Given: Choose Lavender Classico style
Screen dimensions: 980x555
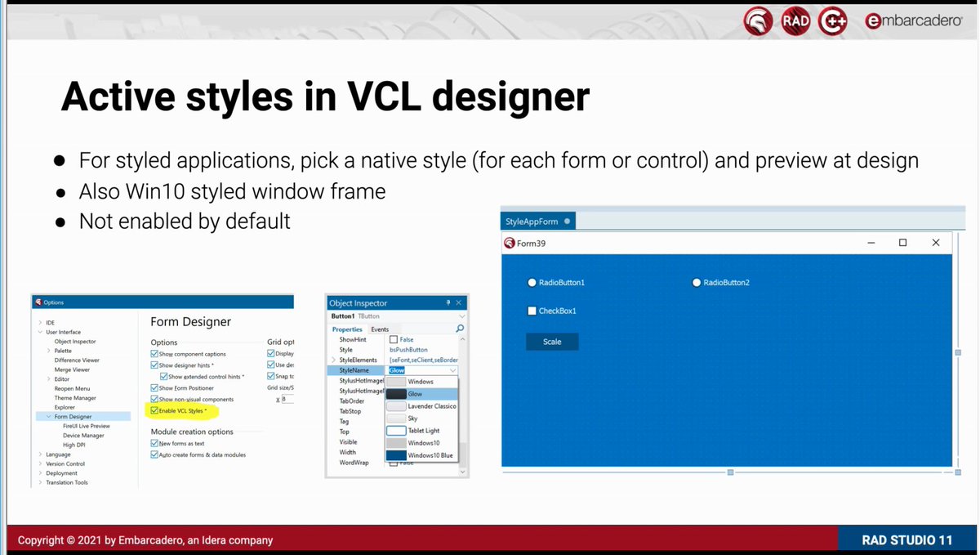Looking at the screenshot, I should coord(421,406).
